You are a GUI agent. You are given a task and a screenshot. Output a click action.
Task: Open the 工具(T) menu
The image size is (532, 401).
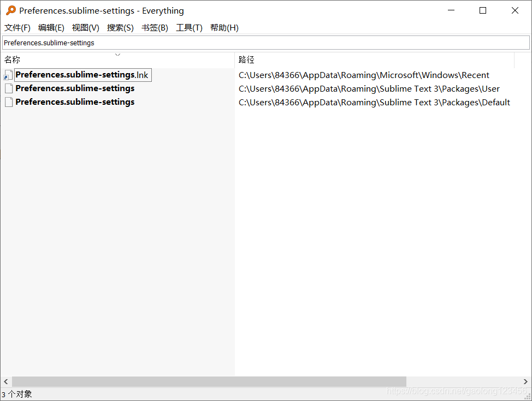coord(189,27)
